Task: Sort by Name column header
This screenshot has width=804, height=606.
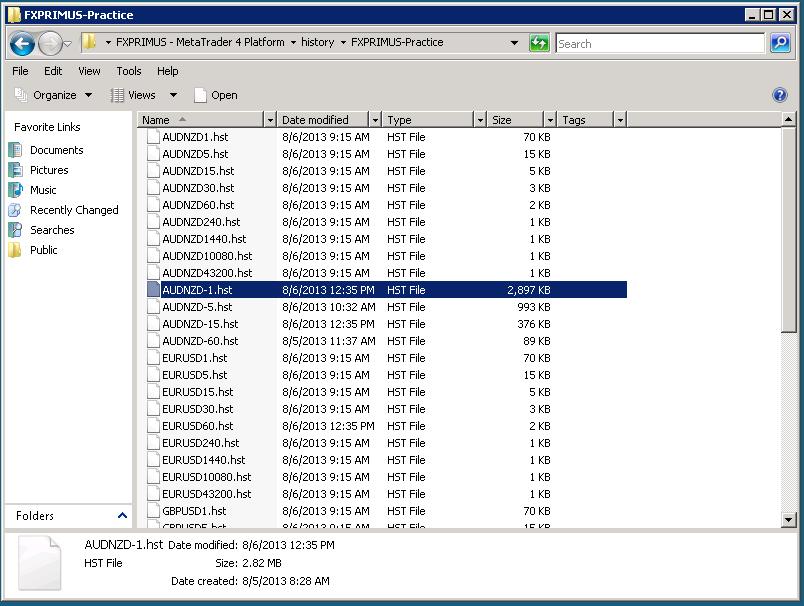Action: pyautogui.click(x=201, y=120)
